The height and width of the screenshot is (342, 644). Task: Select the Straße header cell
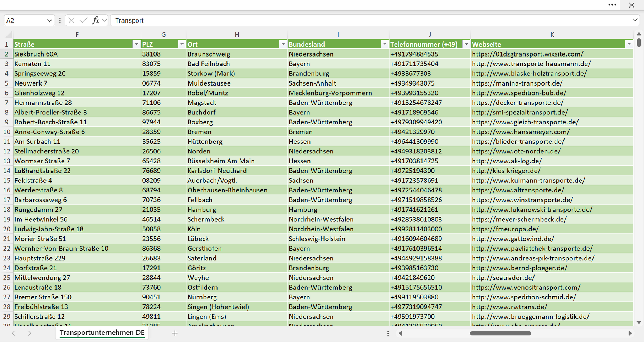[x=77, y=44]
